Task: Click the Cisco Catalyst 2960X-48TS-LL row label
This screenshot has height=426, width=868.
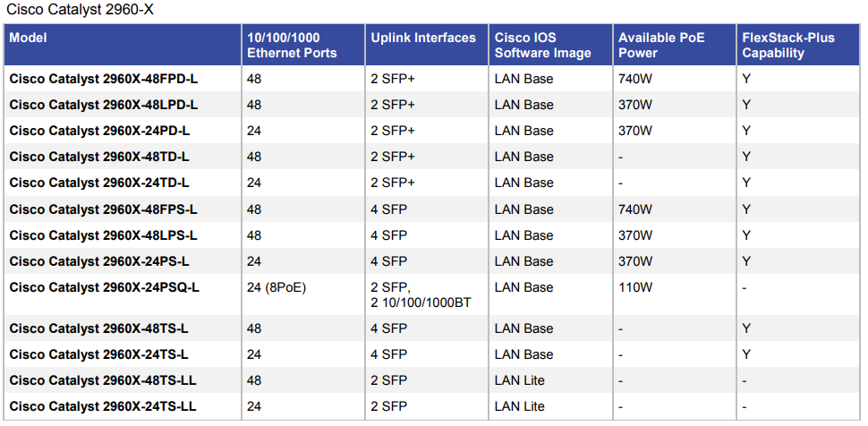Action: [103, 380]
